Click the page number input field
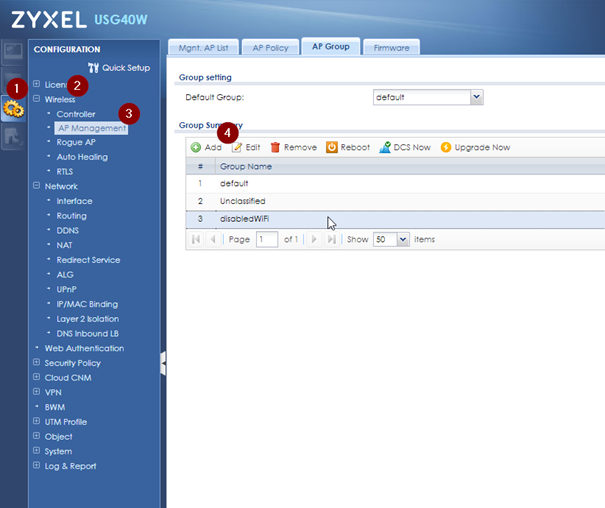605x508 pixels. coord(266,240)
